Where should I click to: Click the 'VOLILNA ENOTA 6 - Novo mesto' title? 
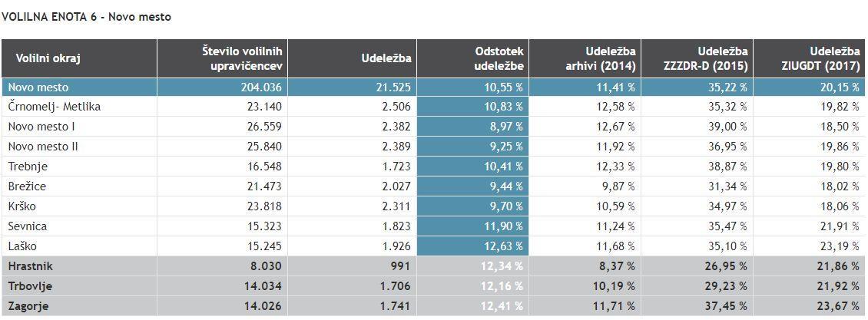point(86,17)
